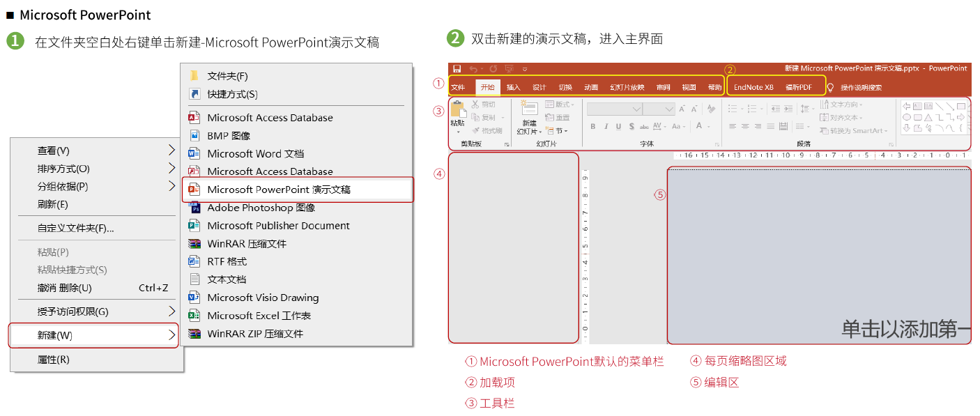Open the Aa change case dropdown

678,126
